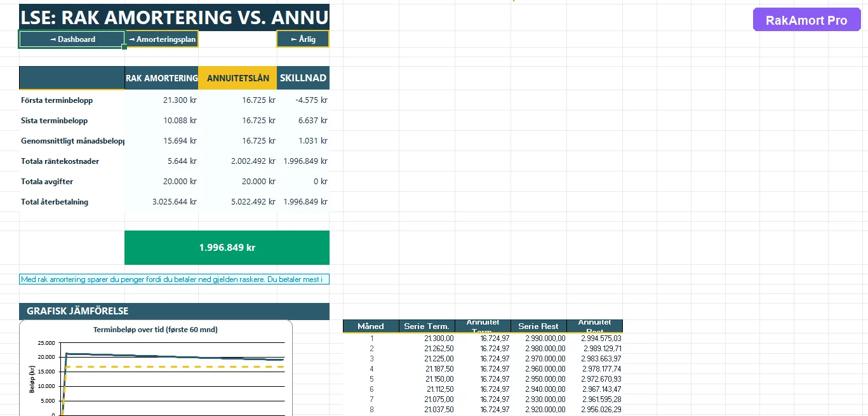Select the explanatory text box about rak amortering
868x416 pixels.
click(174, 279)
